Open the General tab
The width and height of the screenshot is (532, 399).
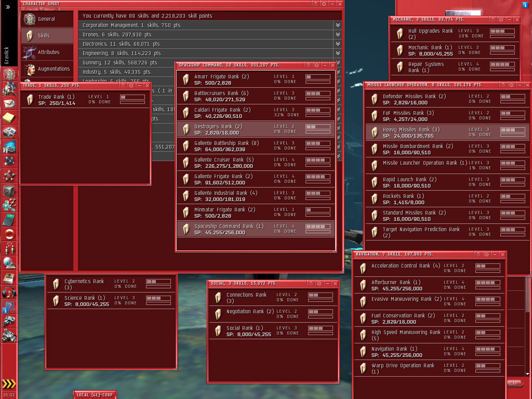(x=47, y=19)
